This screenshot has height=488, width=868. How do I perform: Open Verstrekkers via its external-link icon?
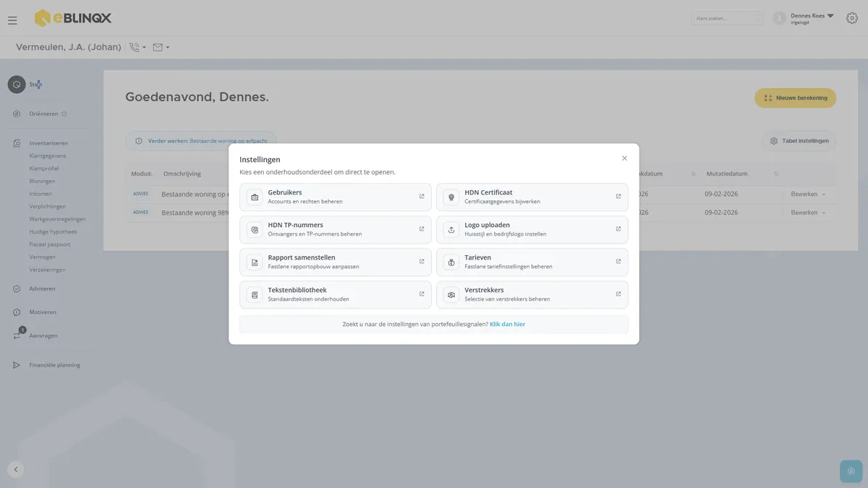click(618, 294)
